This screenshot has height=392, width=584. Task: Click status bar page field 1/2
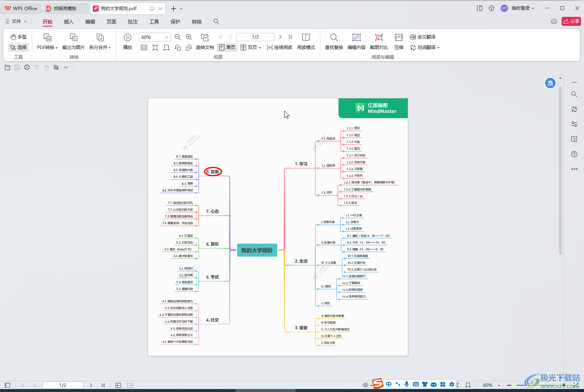(x=63, y=385)
